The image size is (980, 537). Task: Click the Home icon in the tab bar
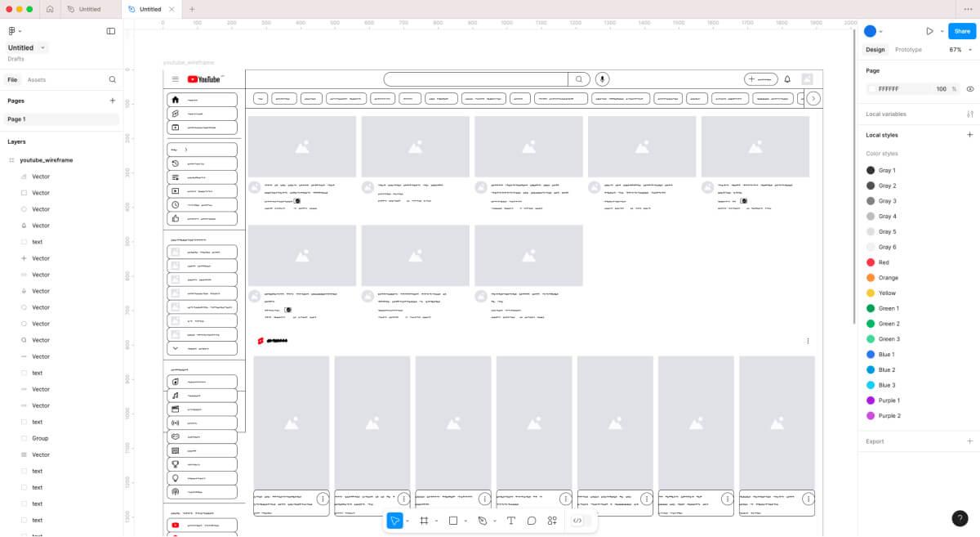(50, 9)
